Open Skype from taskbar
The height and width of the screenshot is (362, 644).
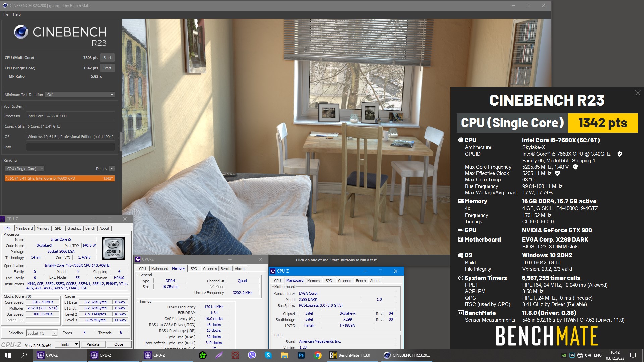pyautogui.click(x=268, y=355)
